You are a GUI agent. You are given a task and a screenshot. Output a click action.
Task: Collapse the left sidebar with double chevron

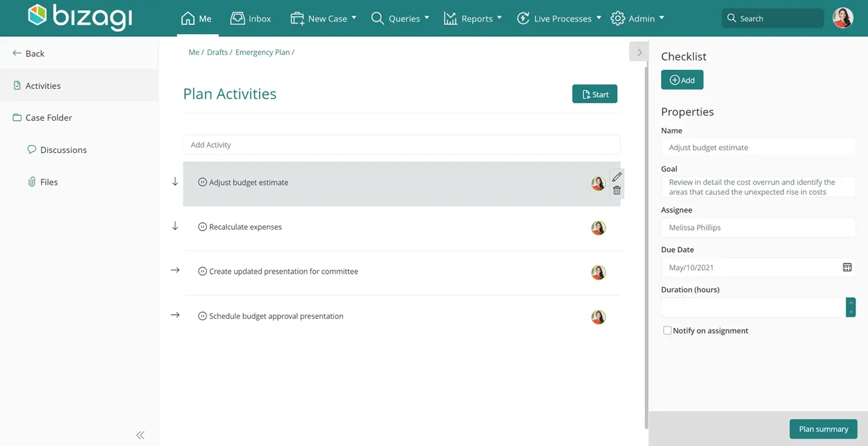(140, 435)
